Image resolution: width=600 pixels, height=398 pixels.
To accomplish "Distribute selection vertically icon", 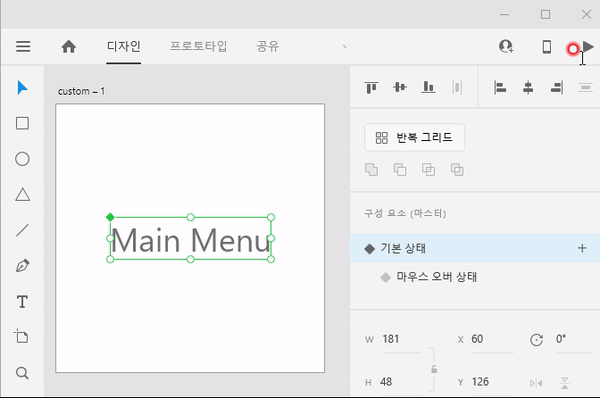I will click(x=585, y=87).
